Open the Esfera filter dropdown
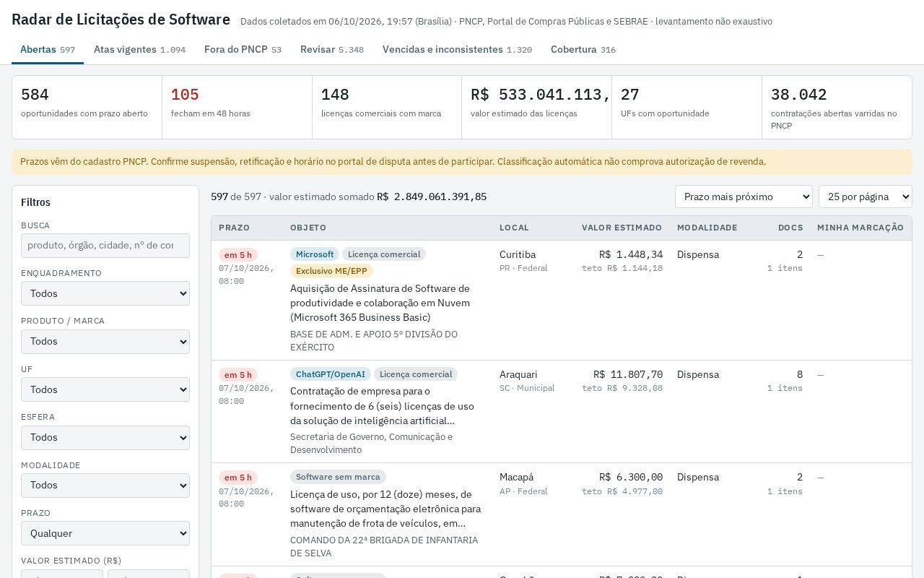This screenshot has height=578, width=924. point(105,437)
